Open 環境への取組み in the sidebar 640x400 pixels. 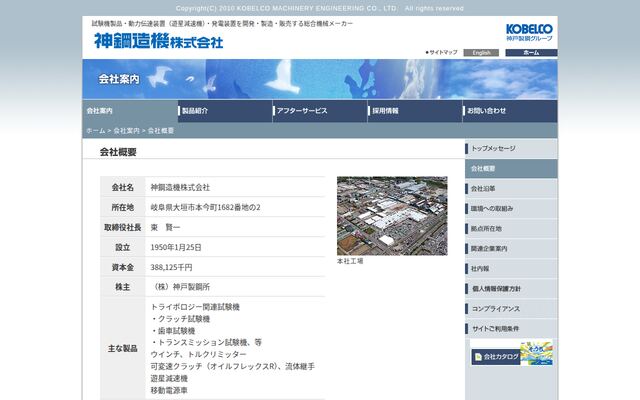pos(511,209)
